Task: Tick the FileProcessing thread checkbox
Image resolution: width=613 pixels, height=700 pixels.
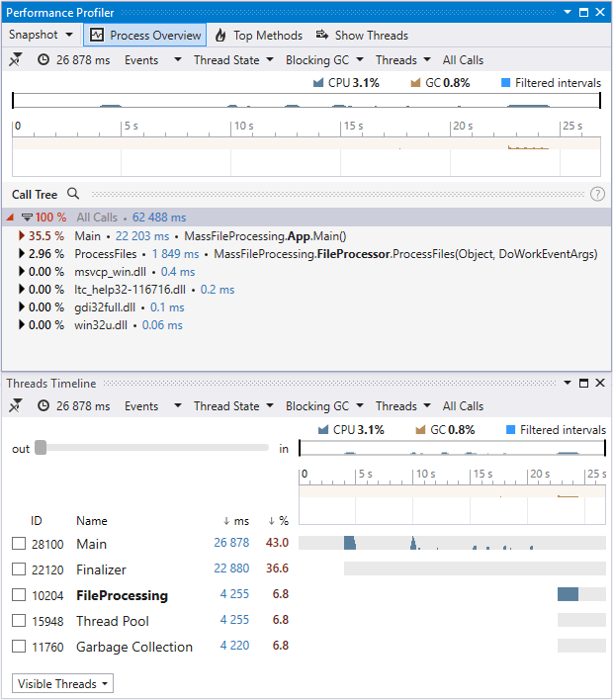Action: 19,595
